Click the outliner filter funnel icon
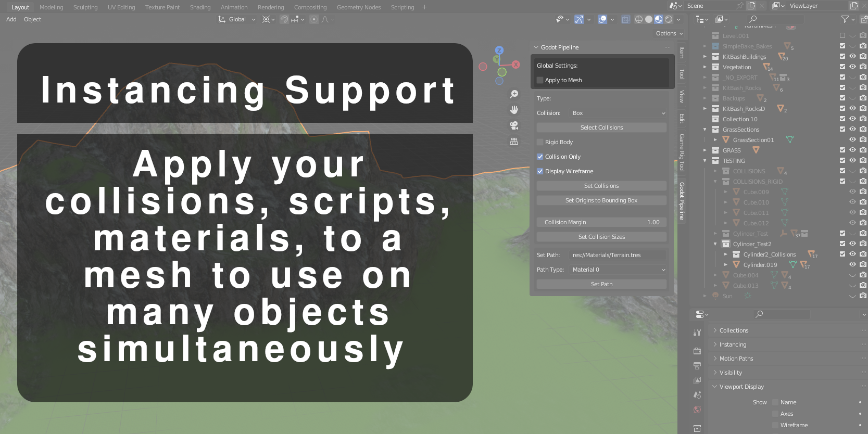868x434 pixels. (x=845, y=19)
